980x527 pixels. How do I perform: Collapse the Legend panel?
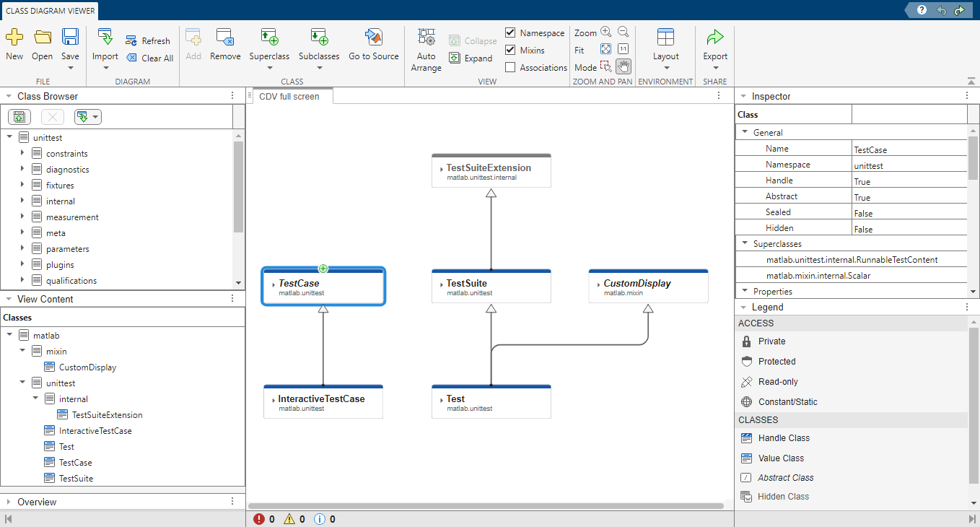point(743,307)
